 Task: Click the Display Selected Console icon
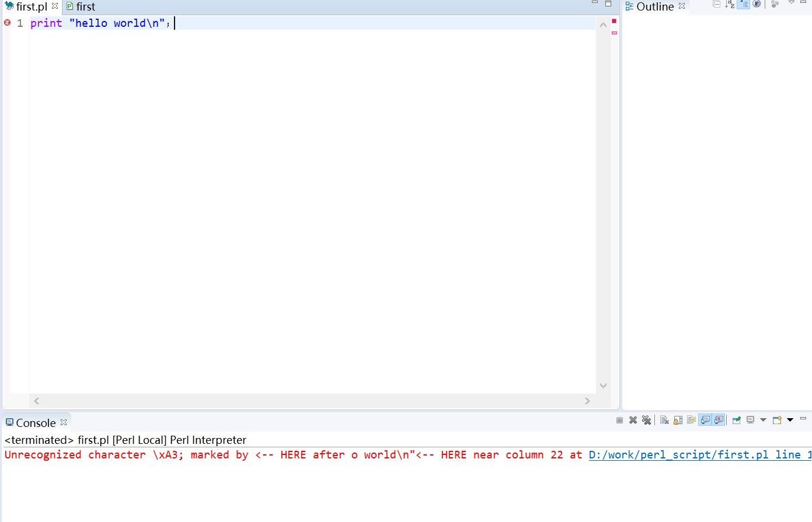click(751, 420)
